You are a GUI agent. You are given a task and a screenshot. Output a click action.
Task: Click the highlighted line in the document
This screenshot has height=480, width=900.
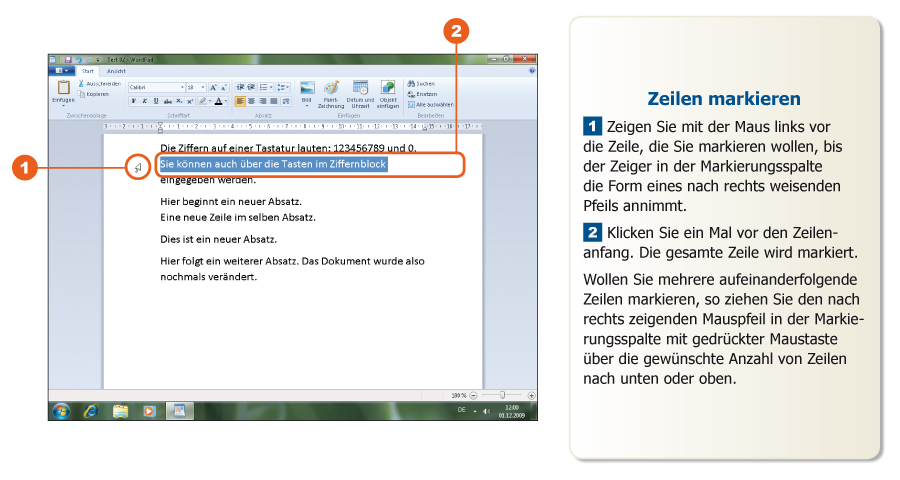(x=272, y=164)
